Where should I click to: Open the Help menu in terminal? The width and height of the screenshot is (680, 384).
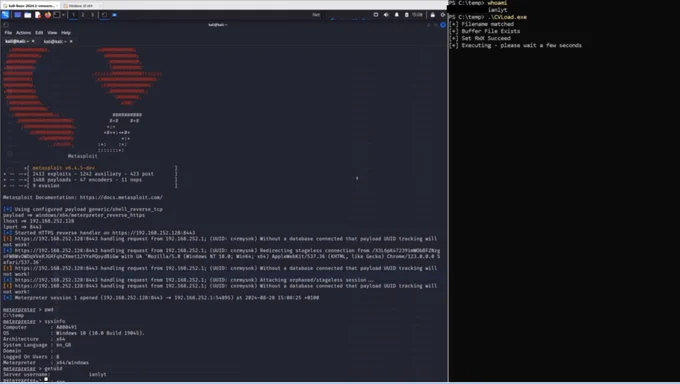coord(66,33)
